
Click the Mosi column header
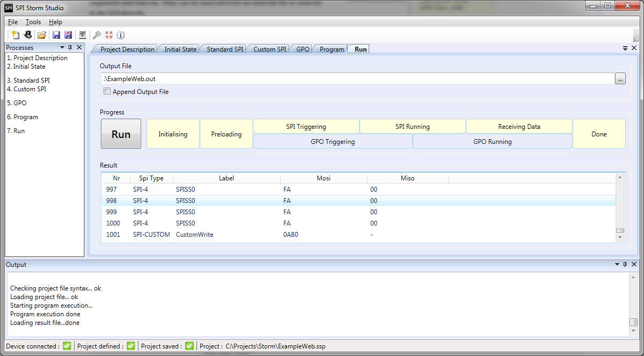tap(324, 178)
